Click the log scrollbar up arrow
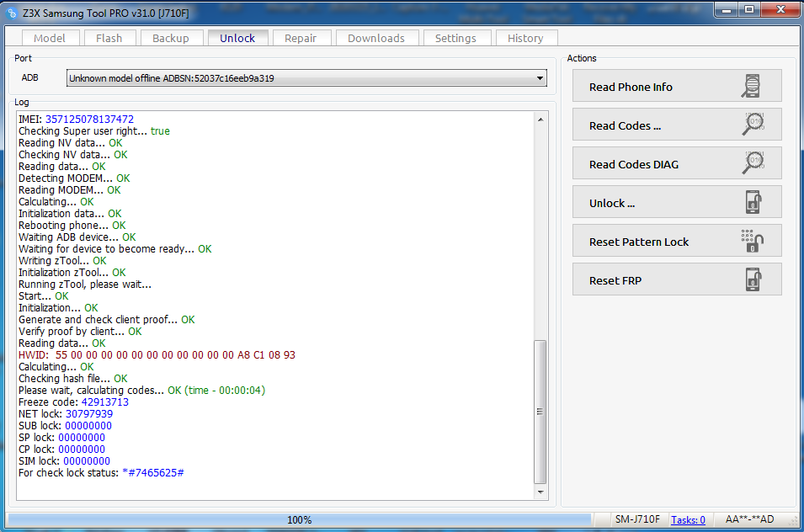 point(540,120)
